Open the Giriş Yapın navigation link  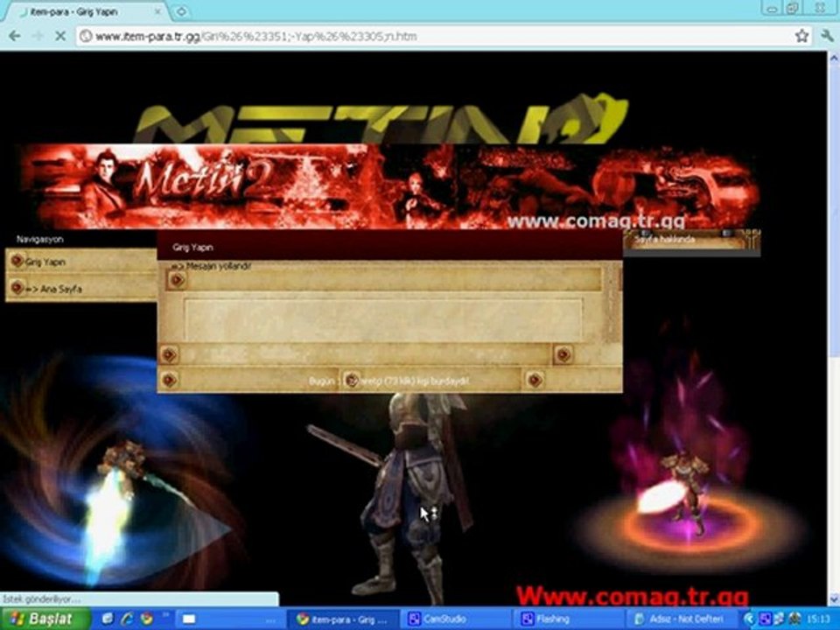[x=45, y=262]
